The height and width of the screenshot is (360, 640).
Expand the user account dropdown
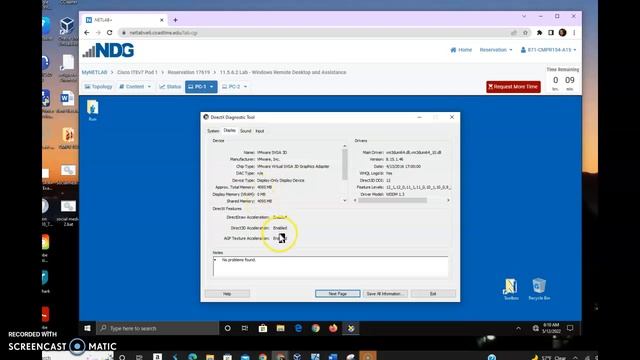pos(548,50)
